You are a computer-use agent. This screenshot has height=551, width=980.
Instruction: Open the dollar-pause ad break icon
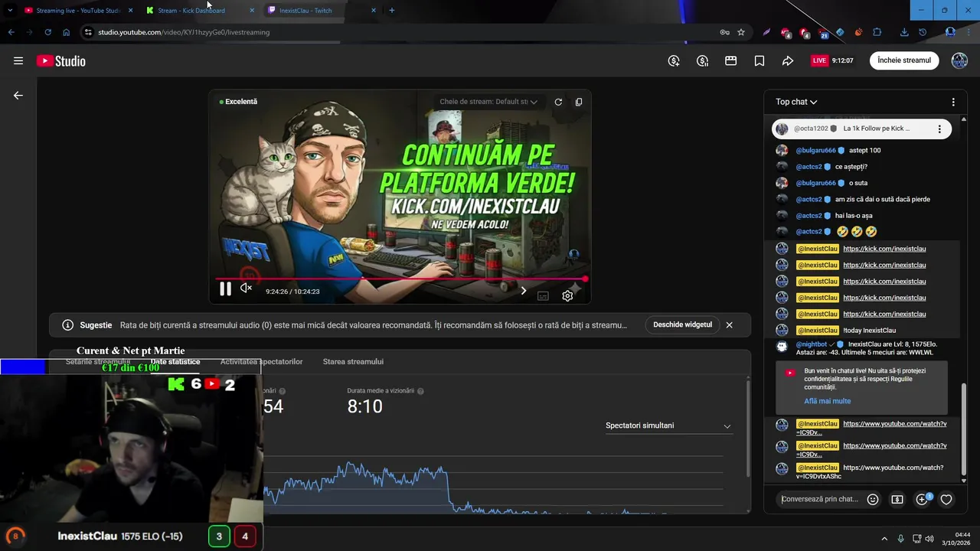click(x=702, y=61)
